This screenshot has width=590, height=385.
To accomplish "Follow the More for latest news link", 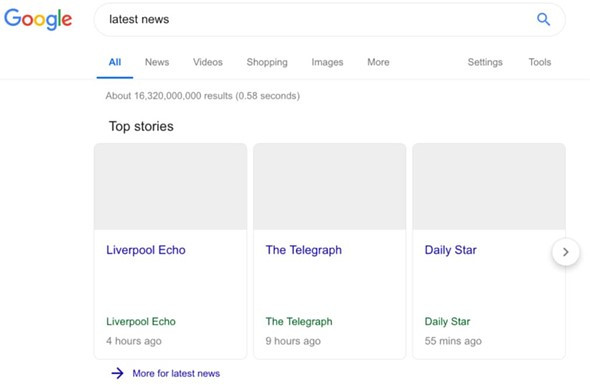I will click(x=176, y=373).
